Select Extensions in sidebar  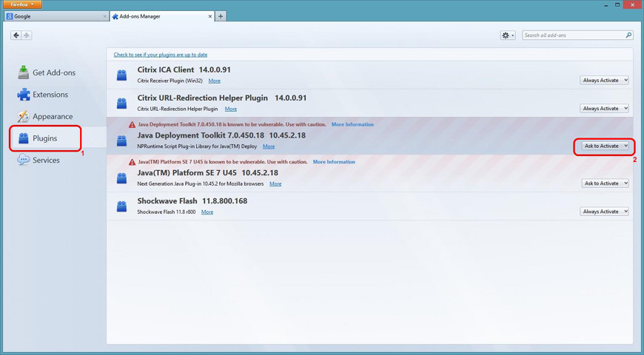click(x=43, y=95)
